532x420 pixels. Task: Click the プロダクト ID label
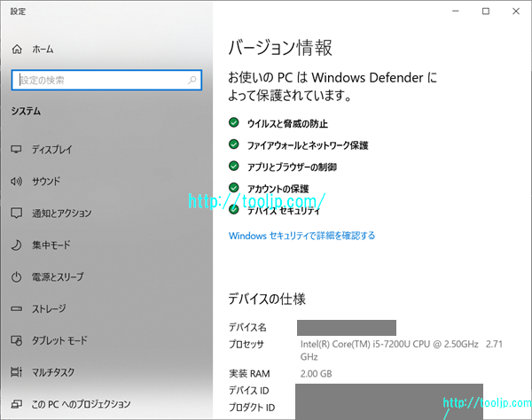(252, 408)
